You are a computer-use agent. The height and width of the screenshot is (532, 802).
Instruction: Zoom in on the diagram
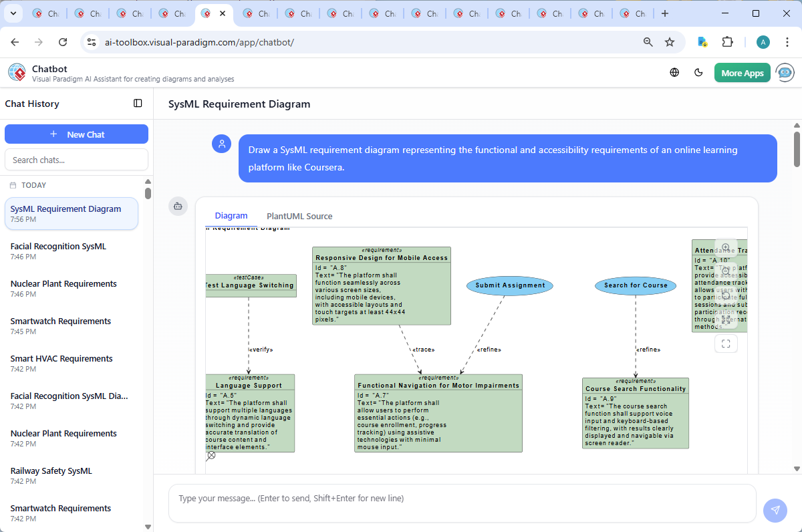click(x=726, y=246)
